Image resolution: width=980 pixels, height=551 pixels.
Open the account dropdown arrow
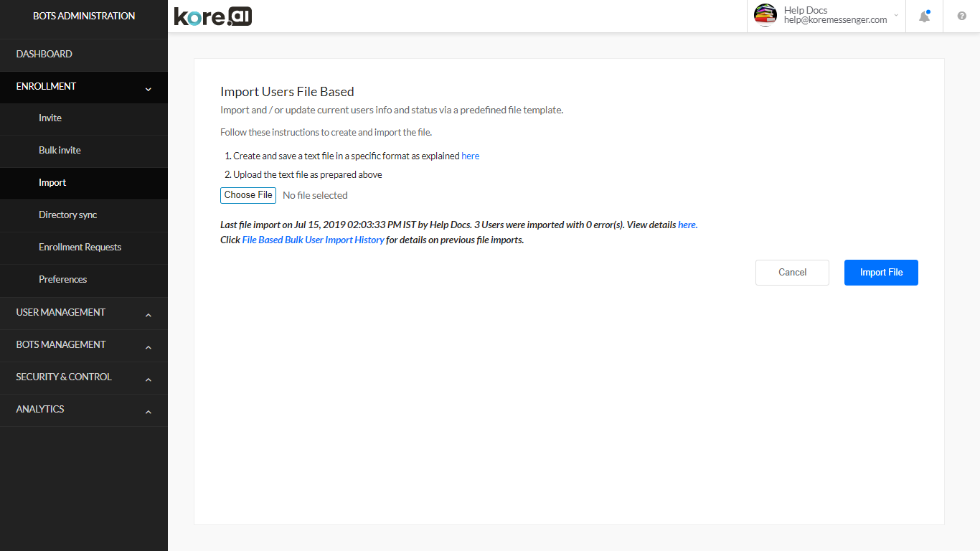coord(896,15)
